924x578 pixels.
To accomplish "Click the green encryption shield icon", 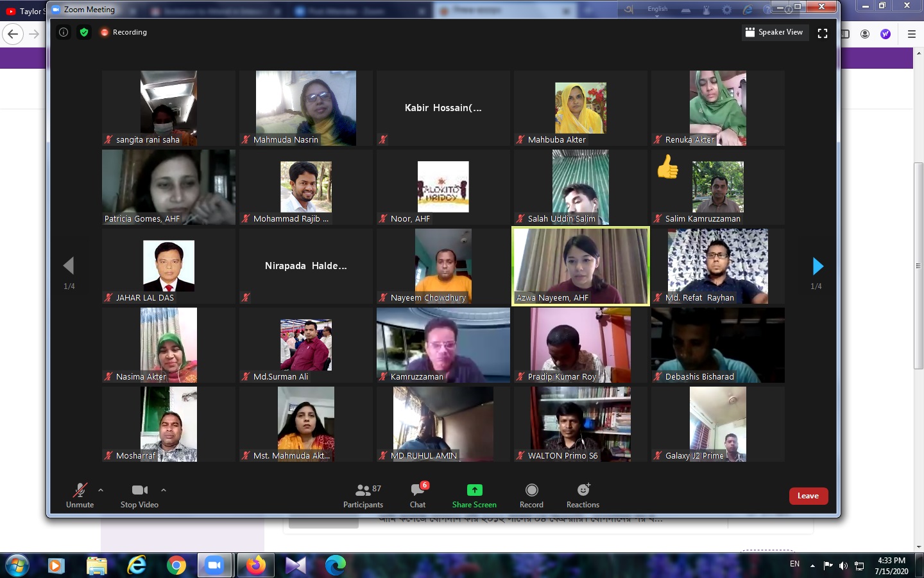I will pyautogui.click(x=84, y=32).
